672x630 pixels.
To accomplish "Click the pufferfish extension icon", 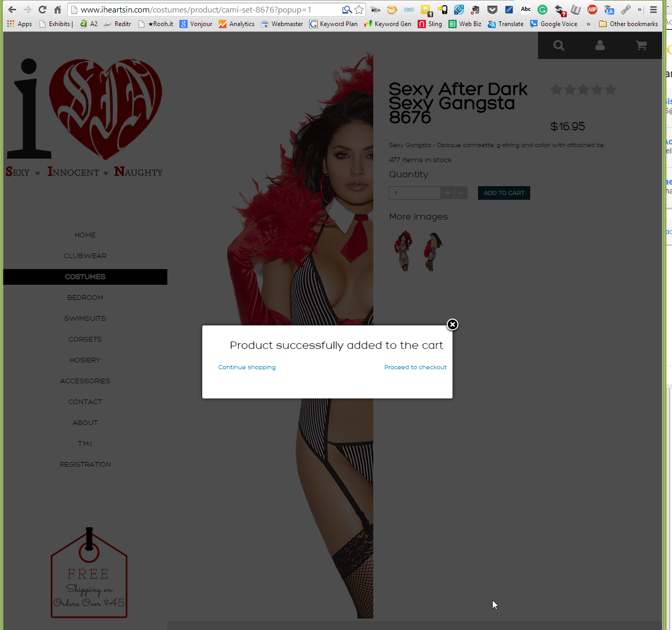I will (x=392, y=9).
